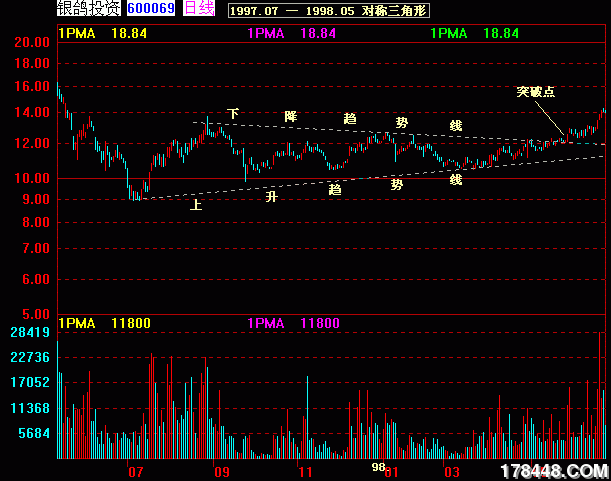Select the stock code 600069 field

151,9
